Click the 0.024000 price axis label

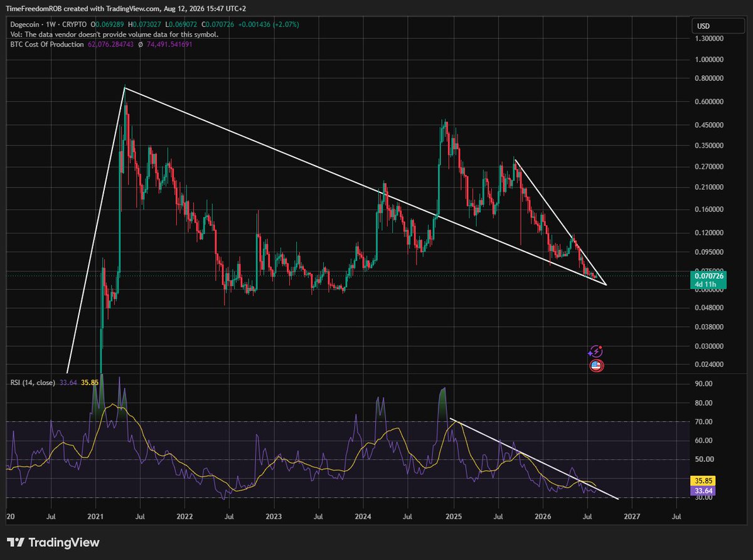point(708,364)
